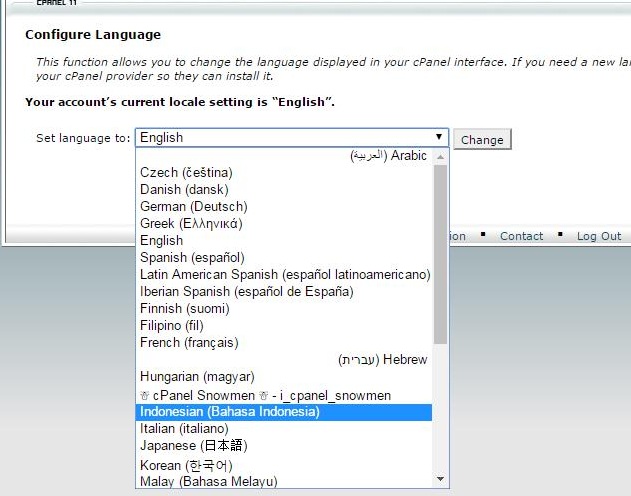Screen dimensions: 631x496
Task: Select Korean (한국어) language
Action: (284, 465)
